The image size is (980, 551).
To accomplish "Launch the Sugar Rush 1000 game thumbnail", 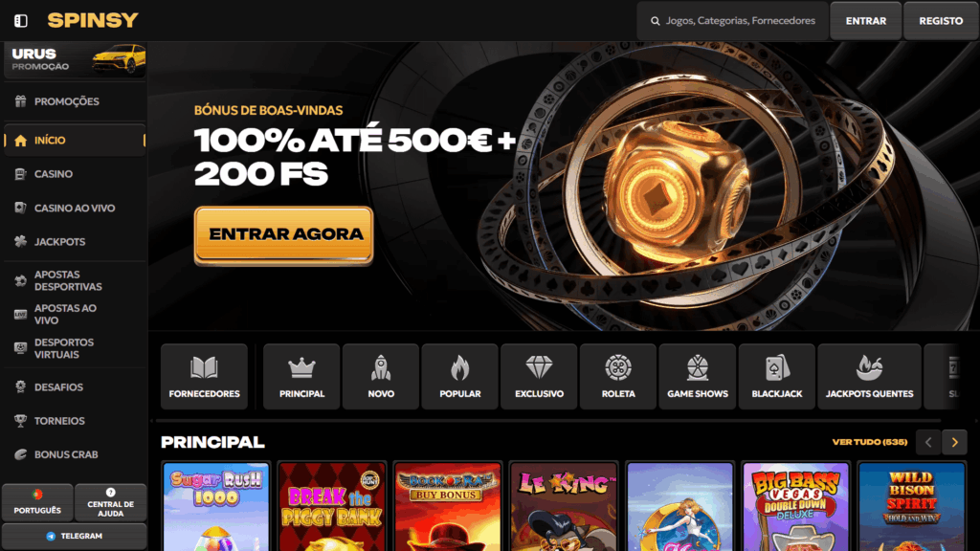I will click(215, 507).
